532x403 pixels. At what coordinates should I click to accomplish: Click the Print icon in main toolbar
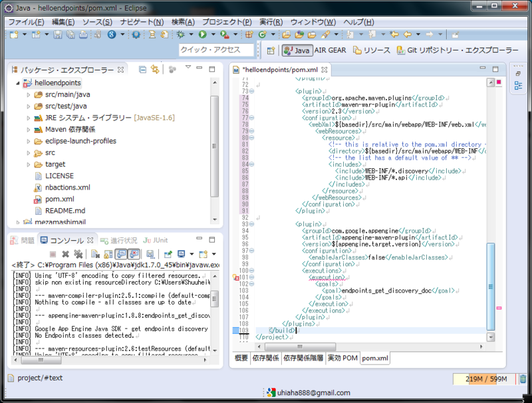[x=83, y=35]
